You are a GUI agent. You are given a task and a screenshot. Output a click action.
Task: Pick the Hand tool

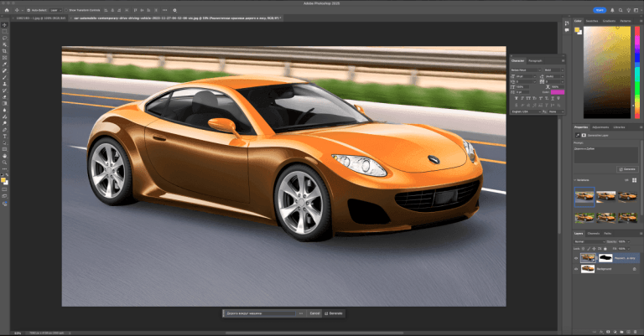(4, 156)
